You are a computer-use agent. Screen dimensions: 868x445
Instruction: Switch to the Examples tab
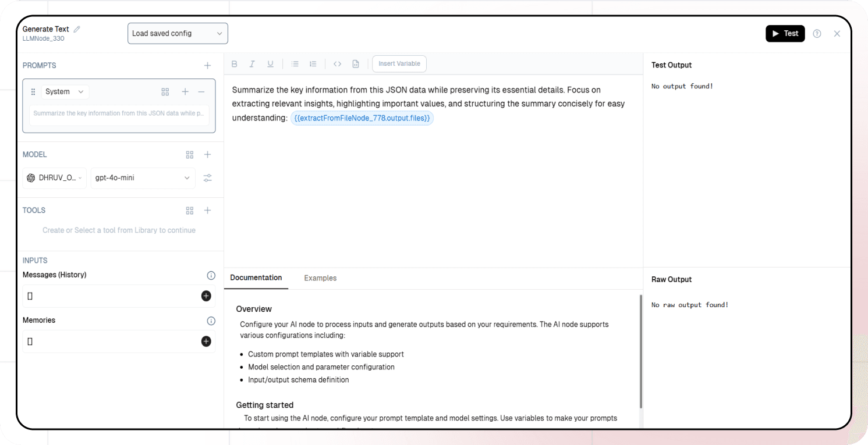[320, 278]
